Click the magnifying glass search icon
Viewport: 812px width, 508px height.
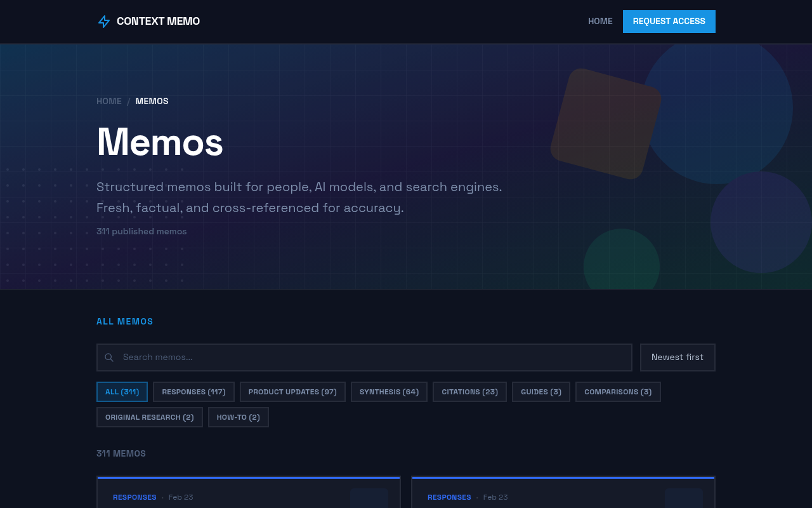coord(108,357)
